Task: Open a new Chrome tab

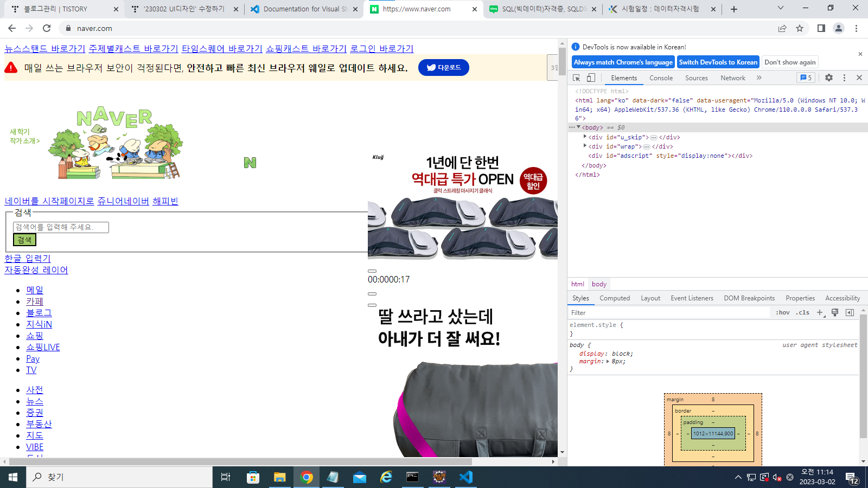Action: [734, 9]
